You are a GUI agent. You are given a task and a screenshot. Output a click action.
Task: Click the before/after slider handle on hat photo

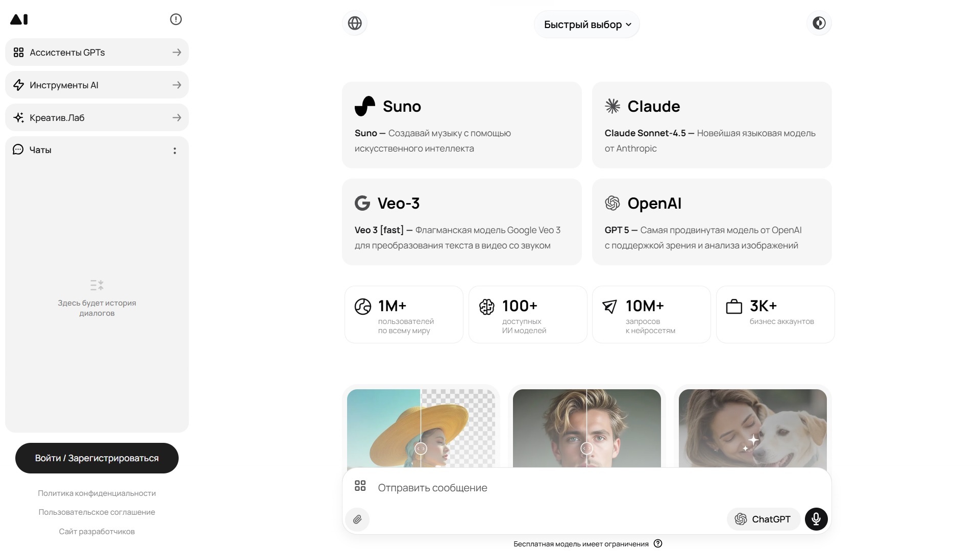pos(421,448)
